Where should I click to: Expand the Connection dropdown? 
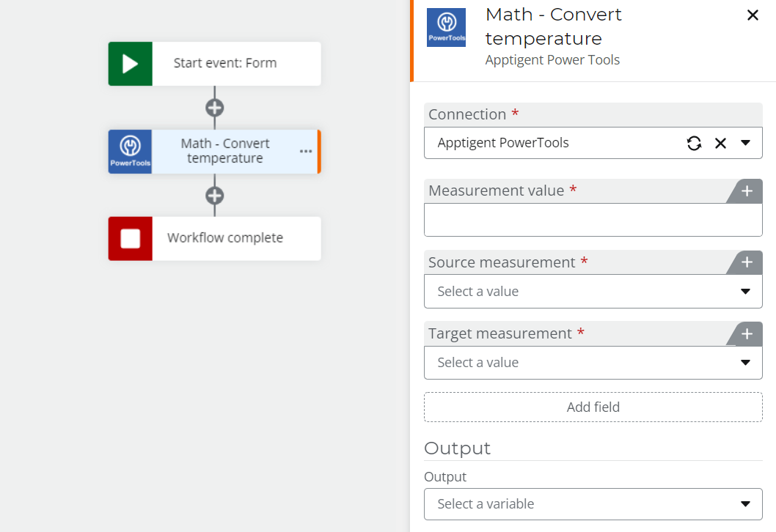(x=745, y=143)
